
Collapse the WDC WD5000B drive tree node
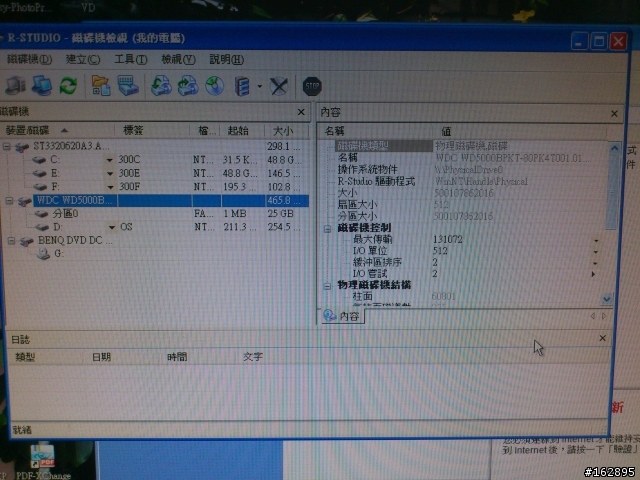coord(9,200)
